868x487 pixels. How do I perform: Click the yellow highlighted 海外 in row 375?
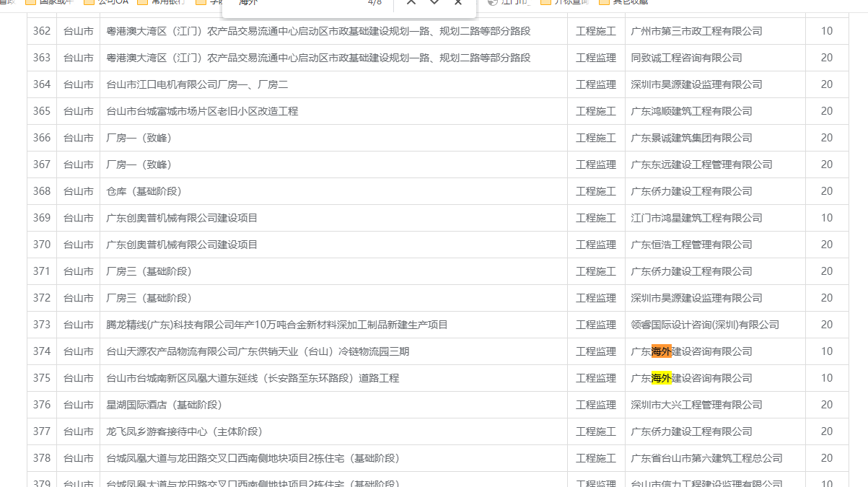tap(661, 378)
